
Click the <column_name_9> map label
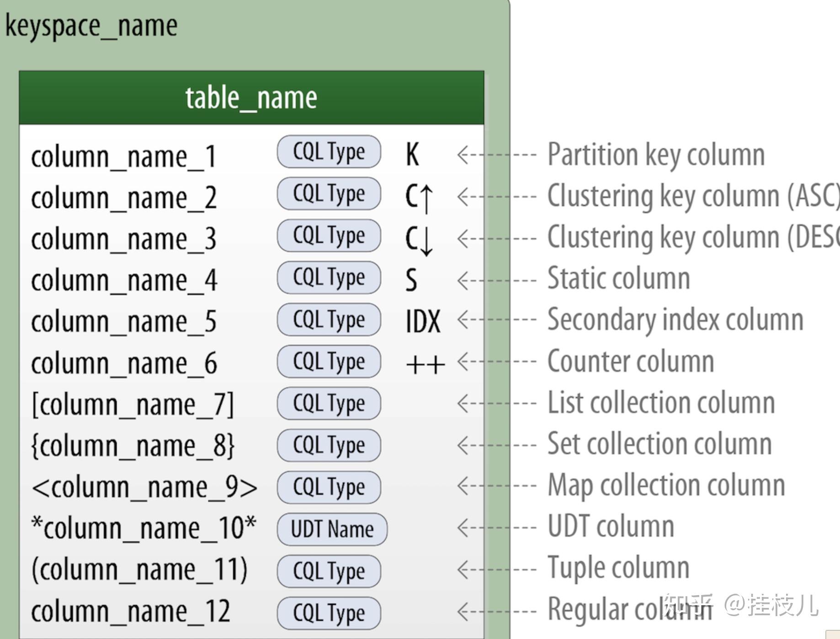(144, 487)
